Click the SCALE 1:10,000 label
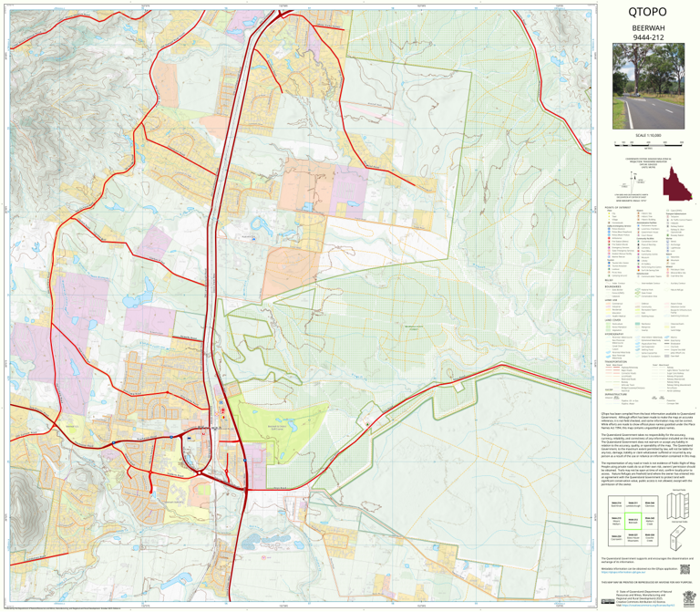The width and height of the screenshot is (700, 612). (648, 135)
